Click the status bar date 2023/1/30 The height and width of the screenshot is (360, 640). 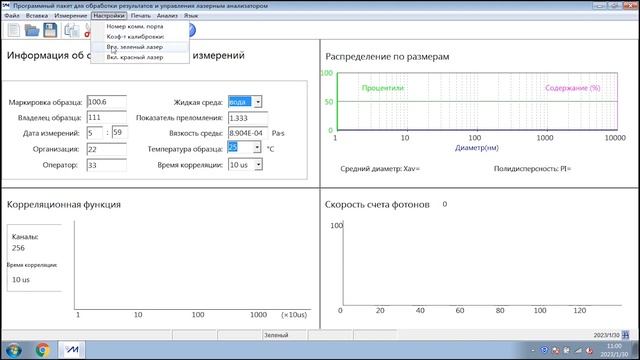pyautogui.click(x=607, y=335)
